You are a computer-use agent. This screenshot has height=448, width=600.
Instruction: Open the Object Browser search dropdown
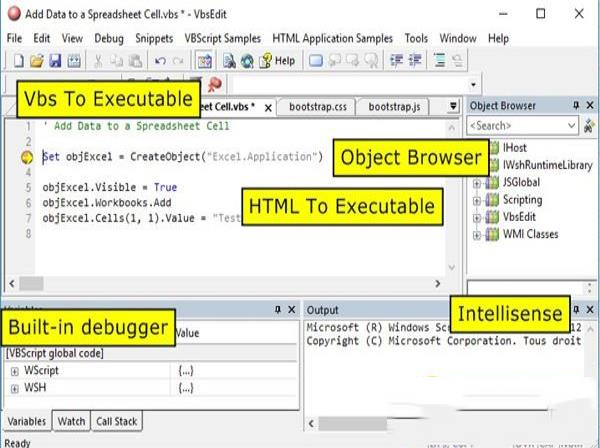571,126
